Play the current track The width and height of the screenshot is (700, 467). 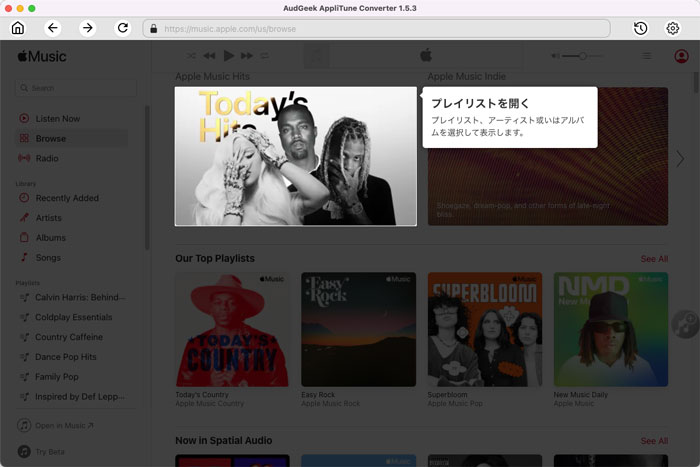coord(229,56)
